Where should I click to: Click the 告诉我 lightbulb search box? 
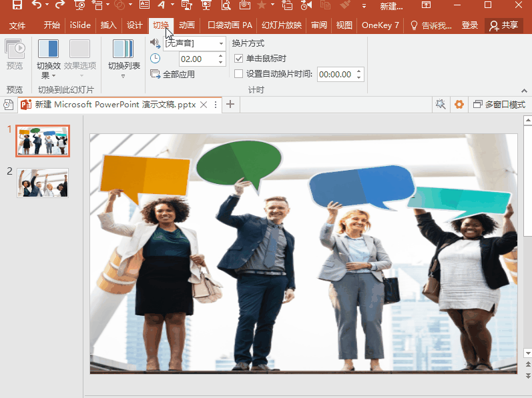pos(431,25)
